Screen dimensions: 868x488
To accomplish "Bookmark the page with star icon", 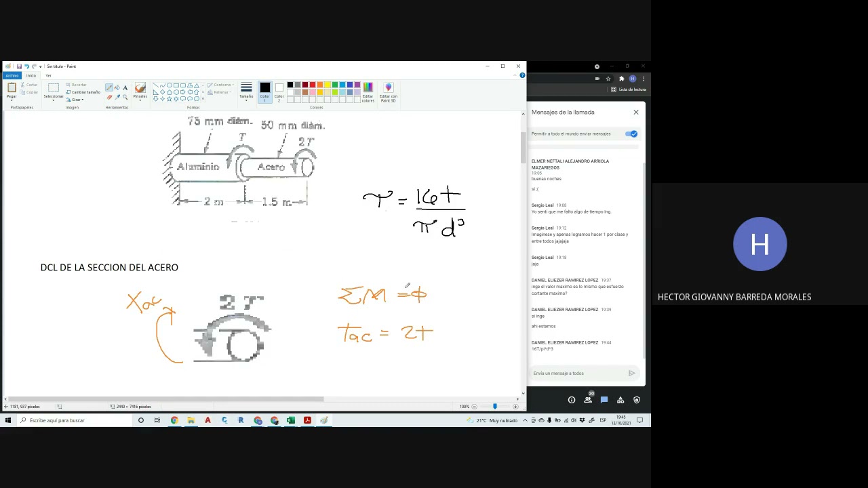I will pyautogui.click(x=608, y=79).
